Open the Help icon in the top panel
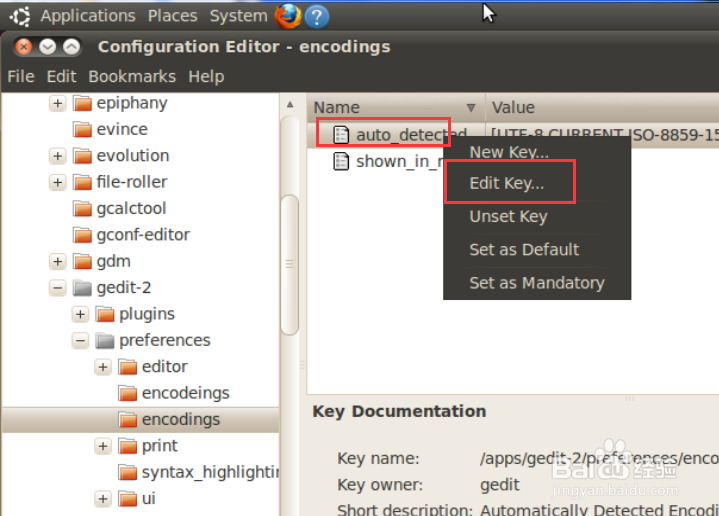This screenshot has width=719, height=516. (316, 17)
